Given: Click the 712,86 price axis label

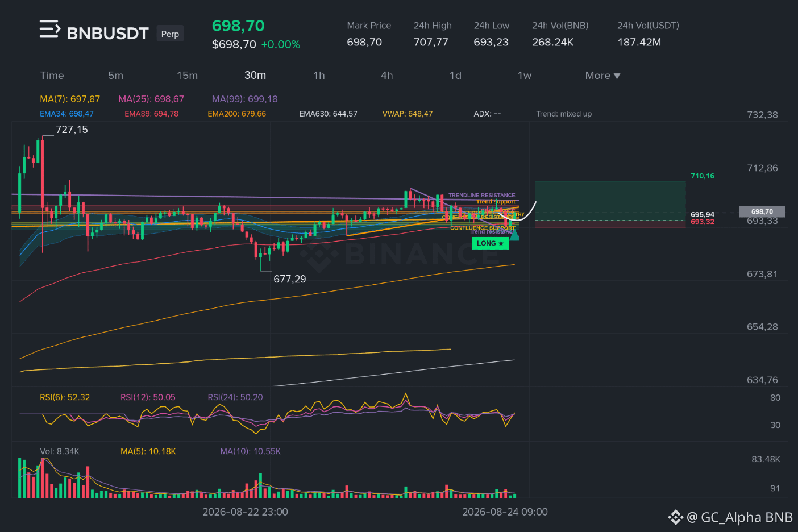Looking at the screenshot, I should 762,168.
